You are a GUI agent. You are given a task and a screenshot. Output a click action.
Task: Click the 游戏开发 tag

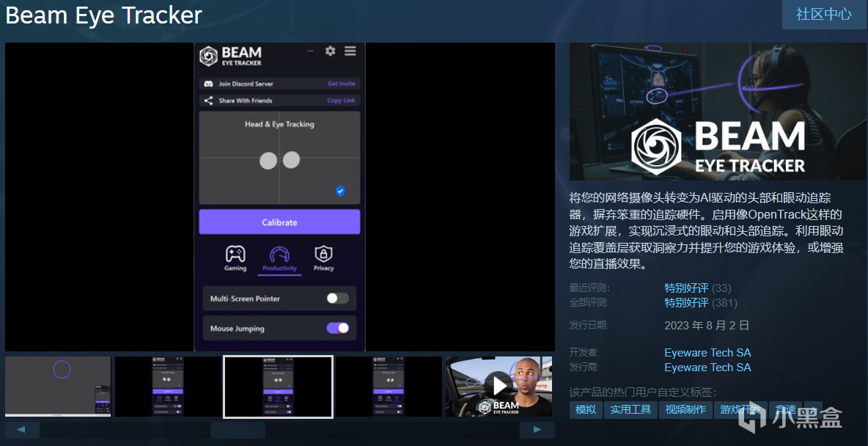pos(740,409)
